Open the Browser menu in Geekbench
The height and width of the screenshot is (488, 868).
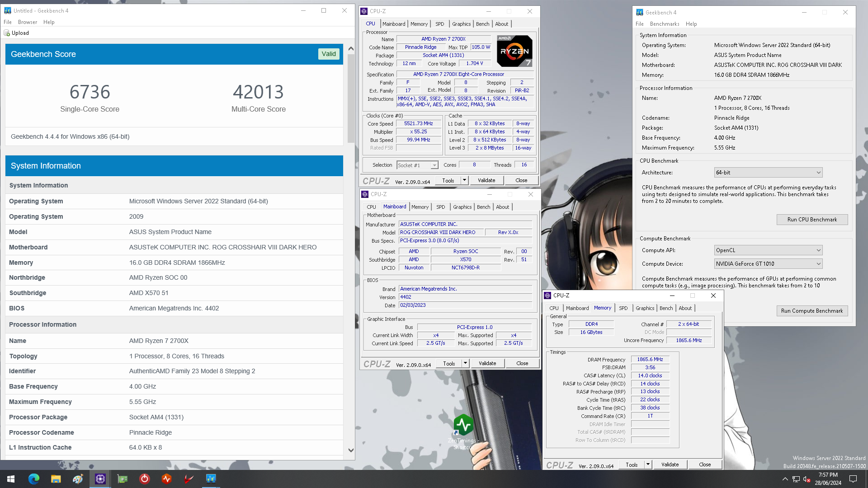pyautogui.click(x=28, y=22)
